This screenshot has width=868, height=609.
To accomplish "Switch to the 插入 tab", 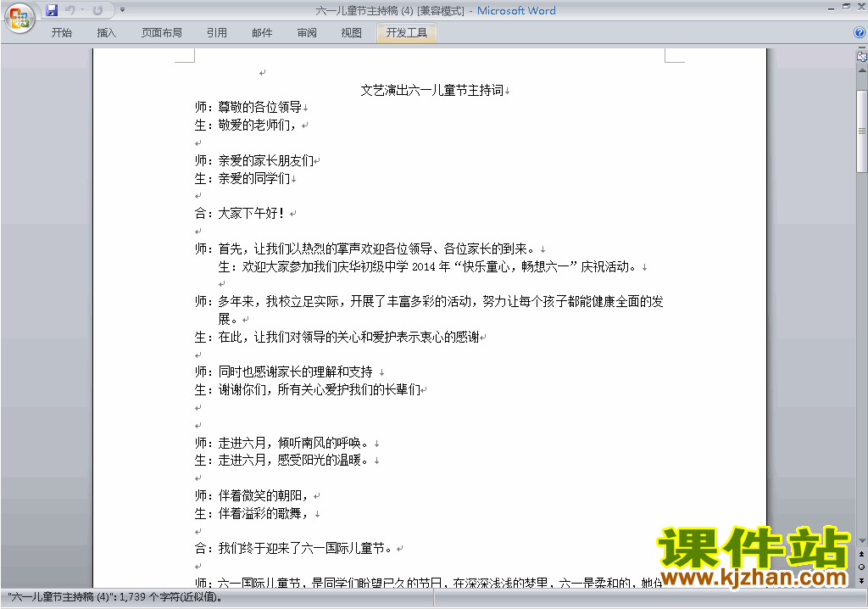I will (x=107, y=33).
